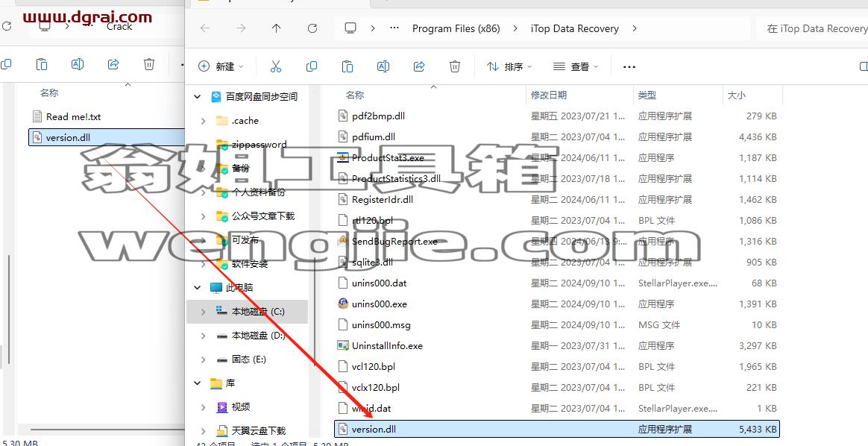The height and width of the screenshot is (446, 868).
Task: Select 天翼云盘下载 in the sidebar
Action: (259, 430)
